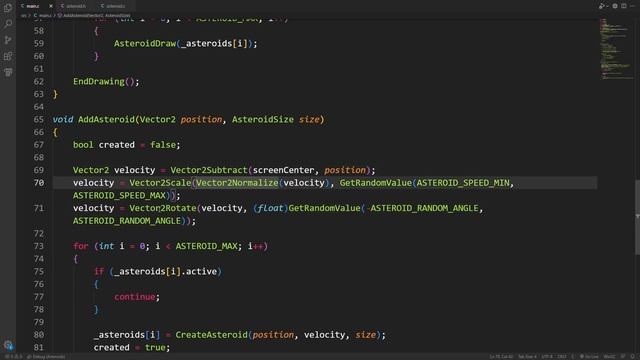Viewport: 640px width, 360px height.
Task: Click the AddAsteroid function breadcrumb
Action: point(94,16)
